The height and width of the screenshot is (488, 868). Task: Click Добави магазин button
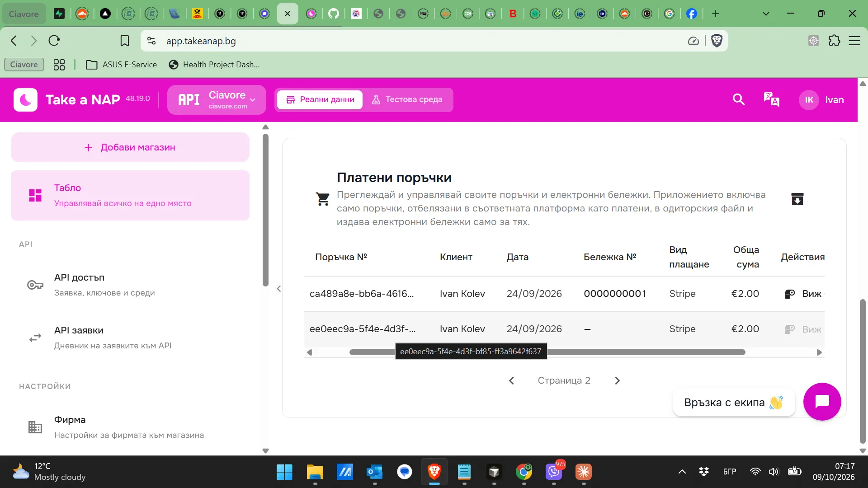130,147
